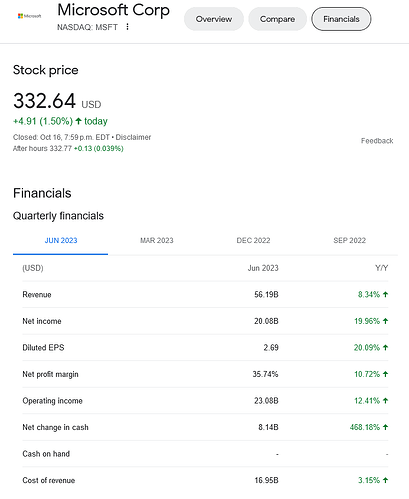Click the Revenue row label
Viewport: 409px width, 499px height.
pyautogui.click(x=37, y=295)
